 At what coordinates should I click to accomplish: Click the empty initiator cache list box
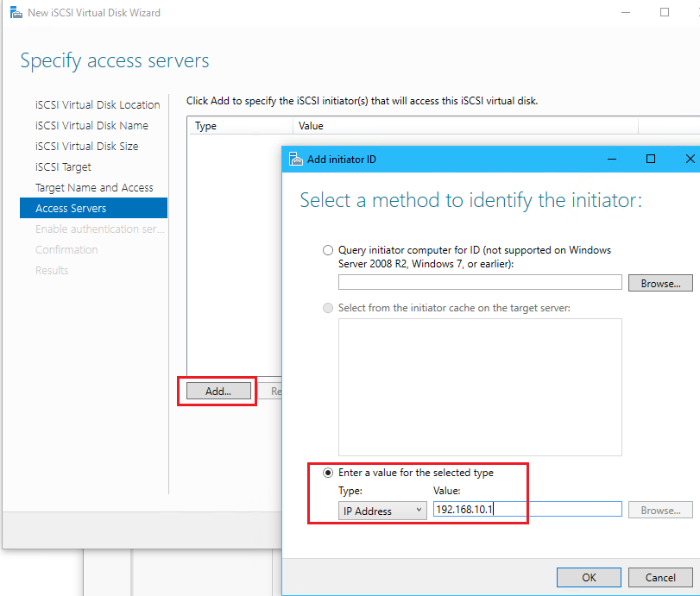(x=480, y=387)
